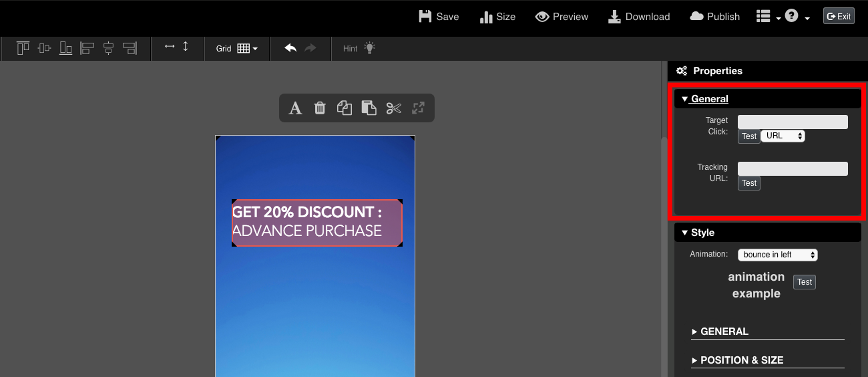Open the Animation dropdown showing bounce in left
The height and width of the screenshot is (377, 868).
tap(777, 255)
